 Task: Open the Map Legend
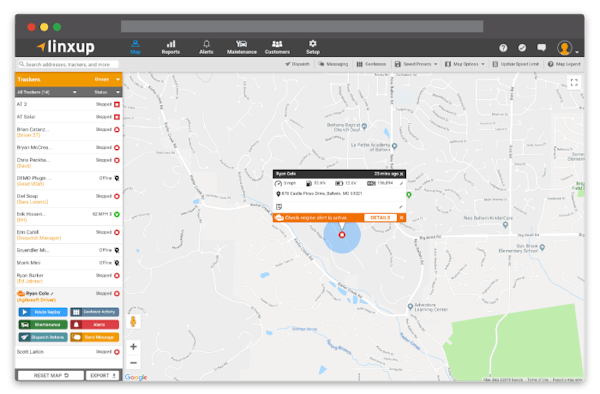tap(564, 64)
